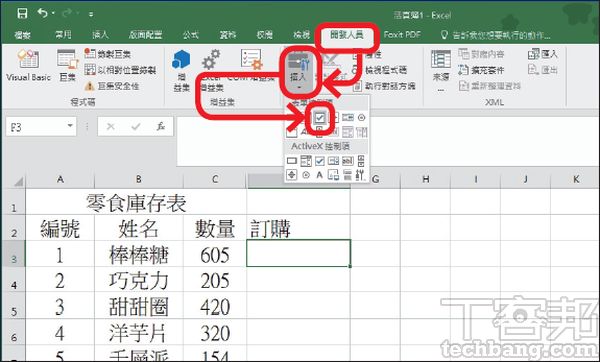Viewport: 600px width, 362px height.
Task: Click 擴充套件 XML expansion packs
Action: [481, 70]
